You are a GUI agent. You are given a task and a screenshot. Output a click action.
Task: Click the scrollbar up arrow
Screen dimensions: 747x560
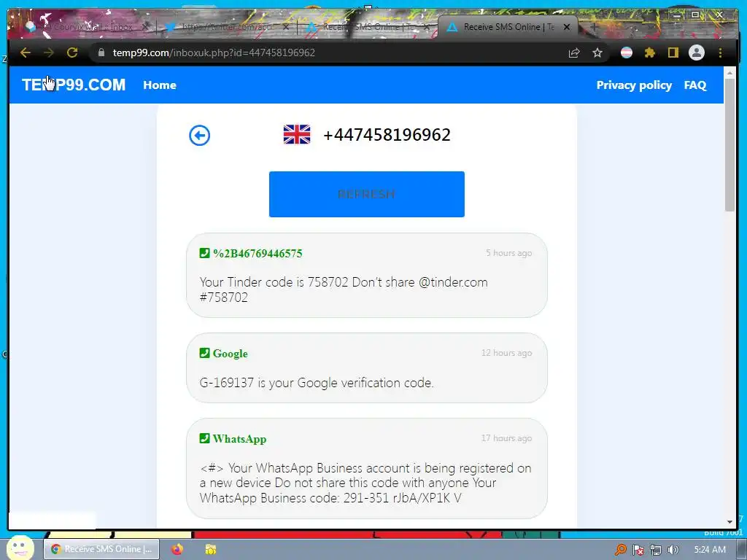(x=729, y=73)
